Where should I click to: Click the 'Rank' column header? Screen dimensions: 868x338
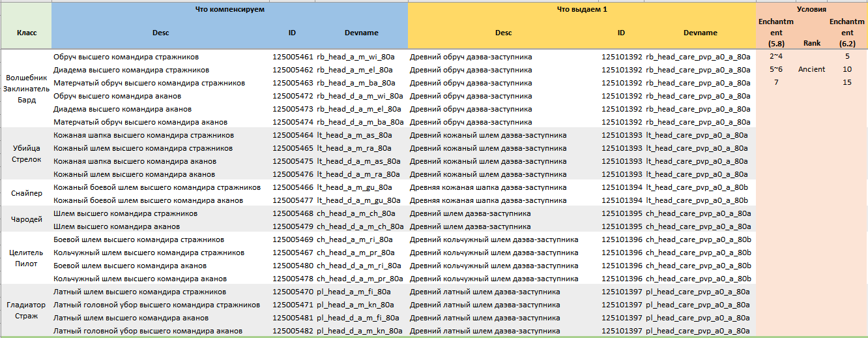click(x=811, y=43)
